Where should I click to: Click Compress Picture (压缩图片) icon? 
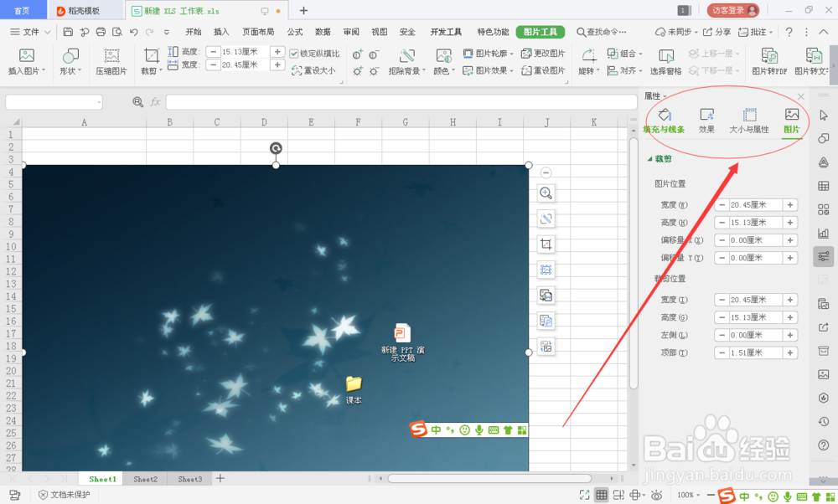(x=111, y=55)
